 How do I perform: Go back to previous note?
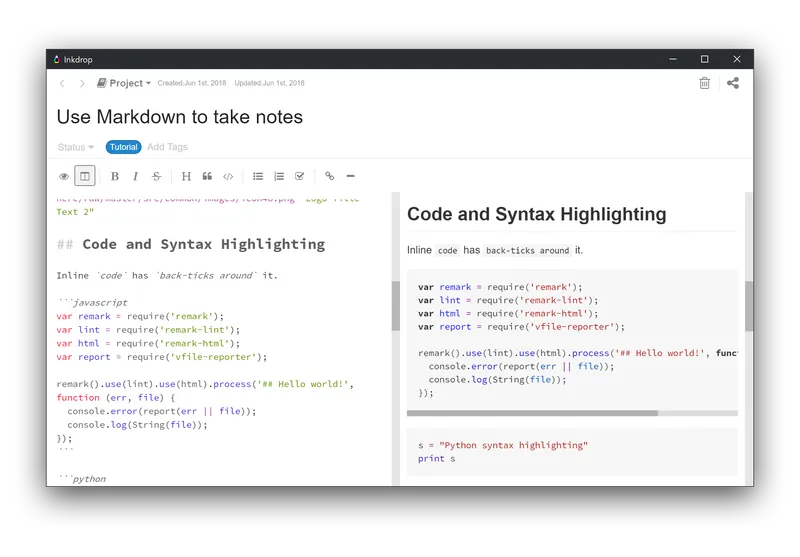pos(62,83)
